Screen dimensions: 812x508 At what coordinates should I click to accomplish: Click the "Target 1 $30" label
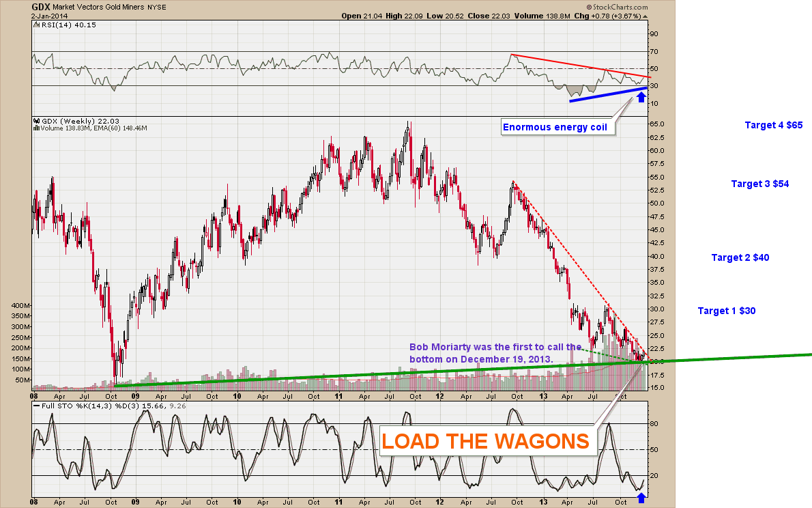click(727, 311)
